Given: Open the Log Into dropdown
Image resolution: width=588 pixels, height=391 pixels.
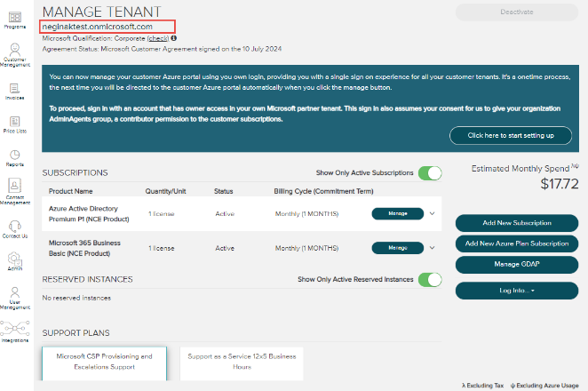Looking at the screenshot, I should pos(515,291).
